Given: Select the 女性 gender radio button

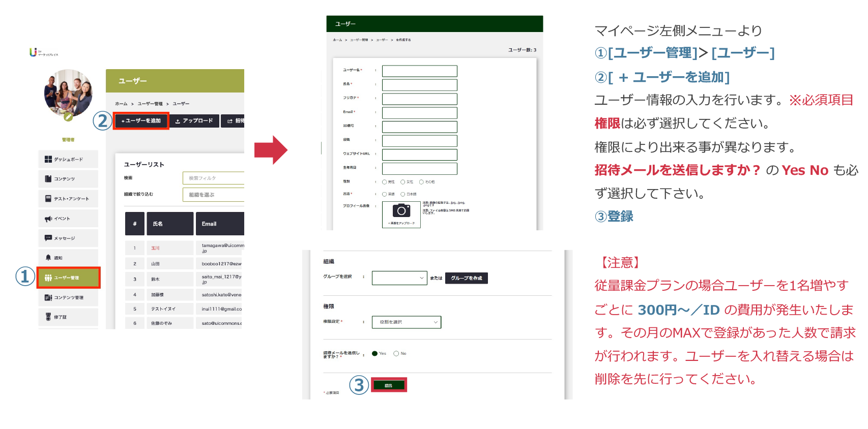Looking at the screenshot, I should 403,182.
